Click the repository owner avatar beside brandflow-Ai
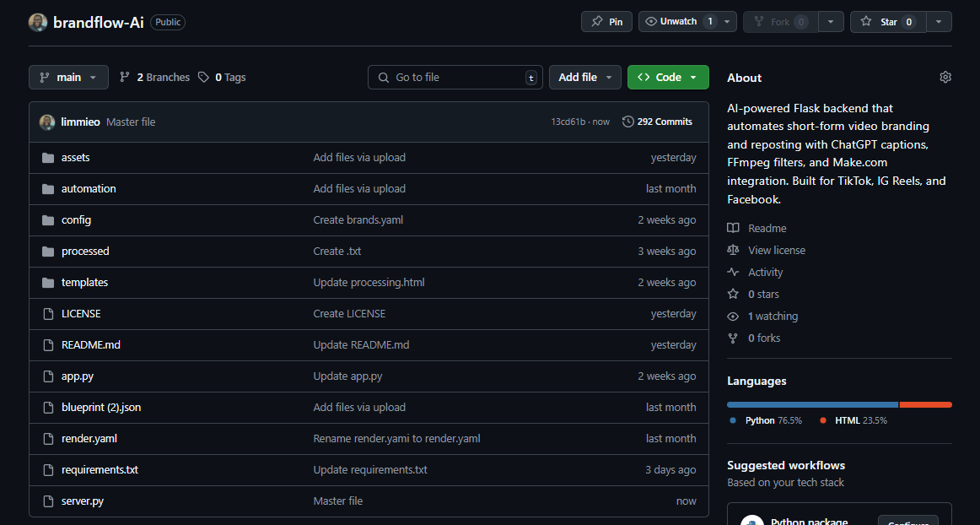 pos(38,22)
